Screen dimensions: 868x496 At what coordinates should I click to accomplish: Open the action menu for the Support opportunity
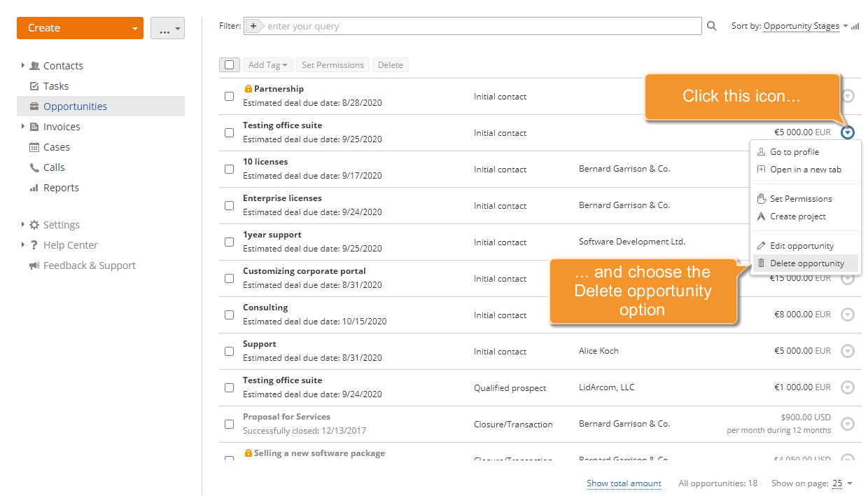[x=848, y=351]
